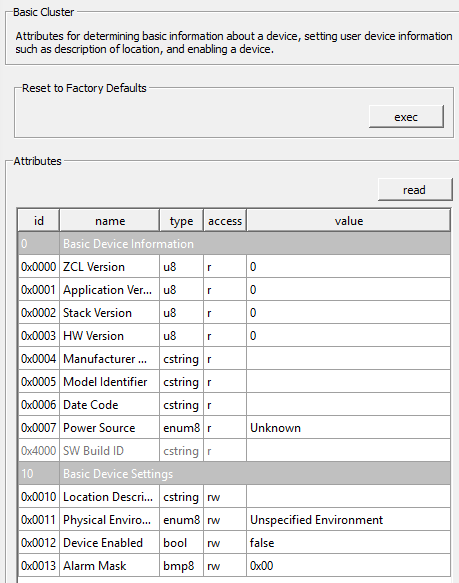Click the type column header
The height and width of the screenshot is (583, 459).
[182, 221]
